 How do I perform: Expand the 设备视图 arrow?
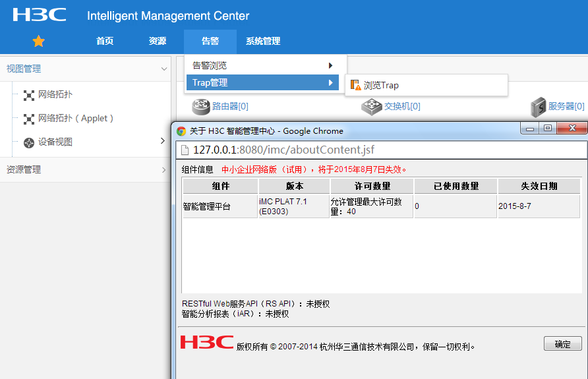pos(162,140)
